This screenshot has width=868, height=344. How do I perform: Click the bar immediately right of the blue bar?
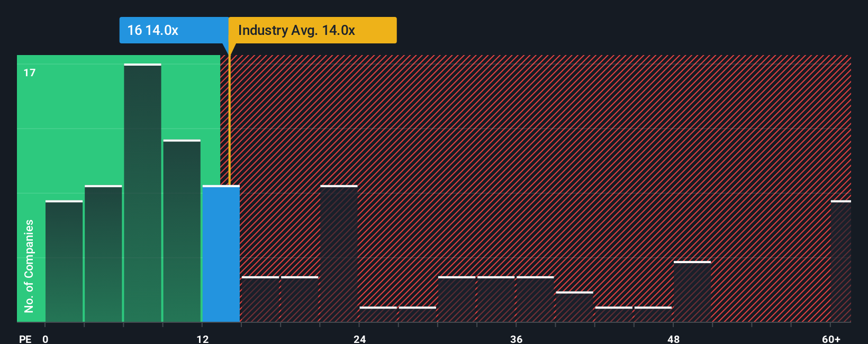[x=260, y=299]
